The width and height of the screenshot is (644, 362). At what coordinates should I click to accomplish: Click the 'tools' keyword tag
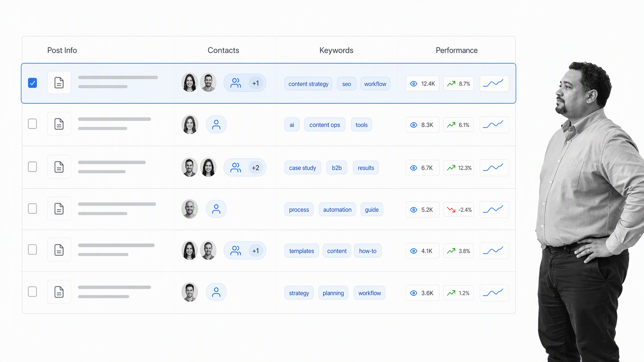[x=361, y=125]
